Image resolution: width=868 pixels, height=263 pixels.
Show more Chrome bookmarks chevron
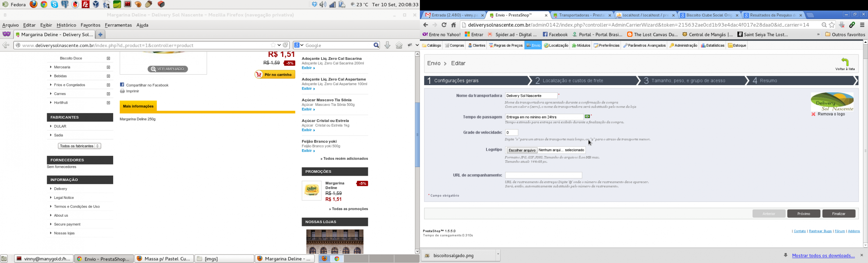click(818, 34)
